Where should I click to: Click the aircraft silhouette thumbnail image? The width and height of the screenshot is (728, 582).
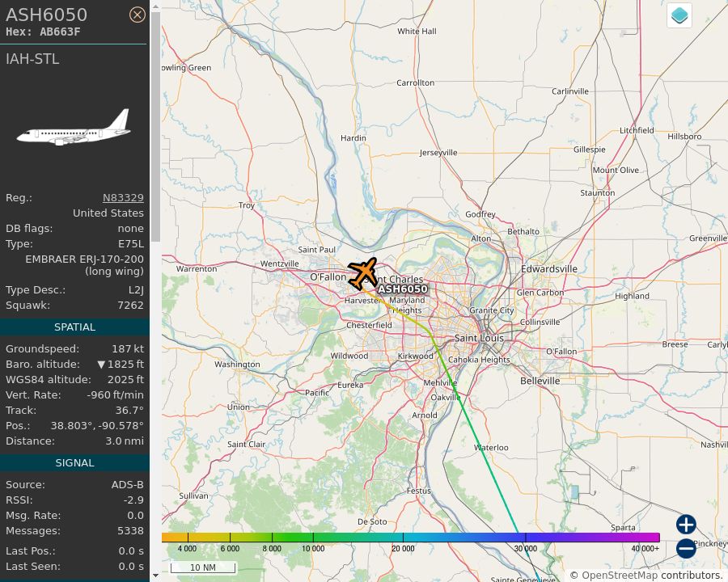tap(74, 128)
